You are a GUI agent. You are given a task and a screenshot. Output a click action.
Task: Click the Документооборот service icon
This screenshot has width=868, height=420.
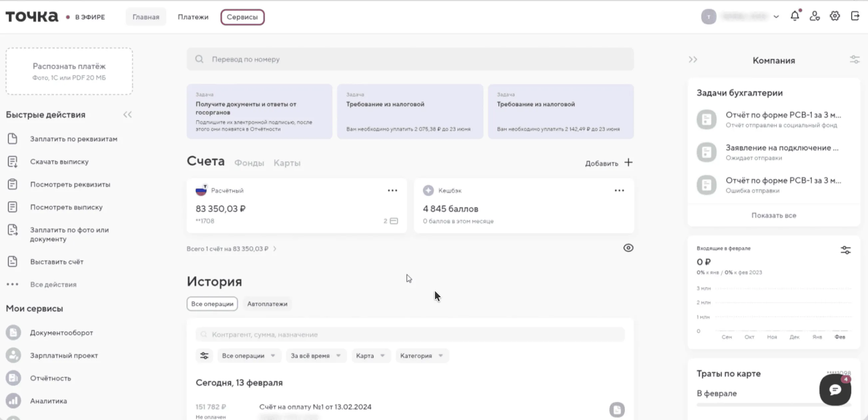[13, 333]
